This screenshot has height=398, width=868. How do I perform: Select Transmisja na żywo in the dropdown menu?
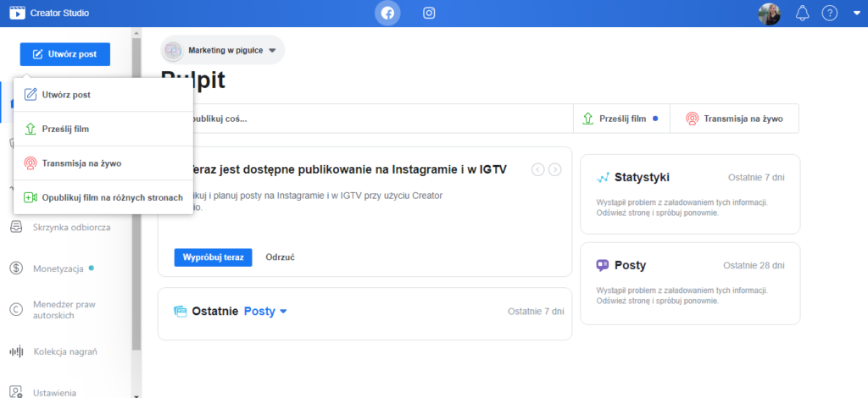103,163
